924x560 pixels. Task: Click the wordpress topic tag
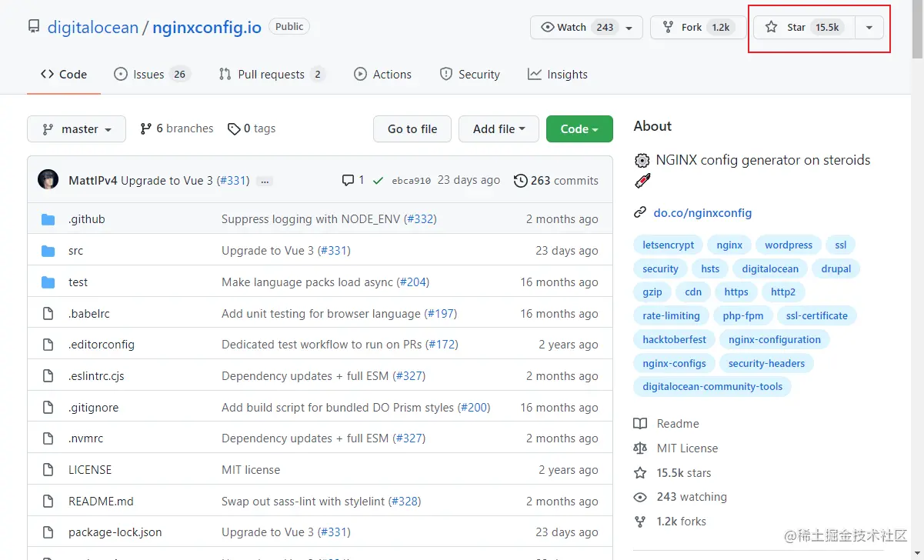(789, 245)
